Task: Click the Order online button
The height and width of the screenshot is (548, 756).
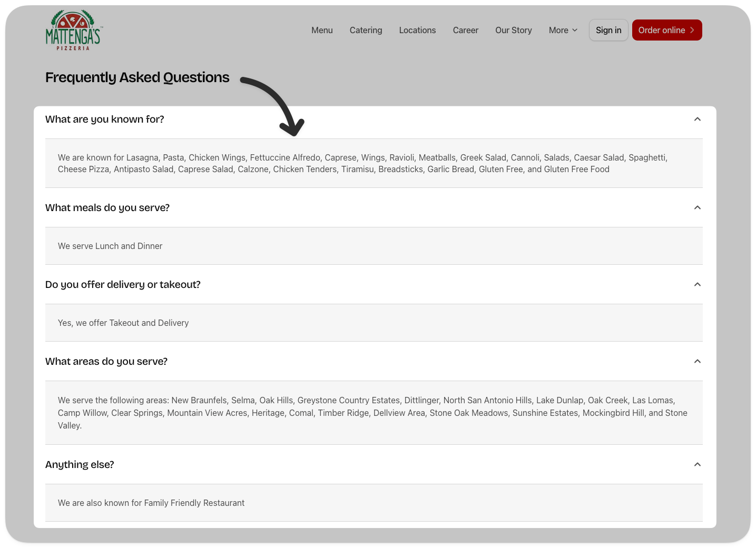Action: coord(667,30)
